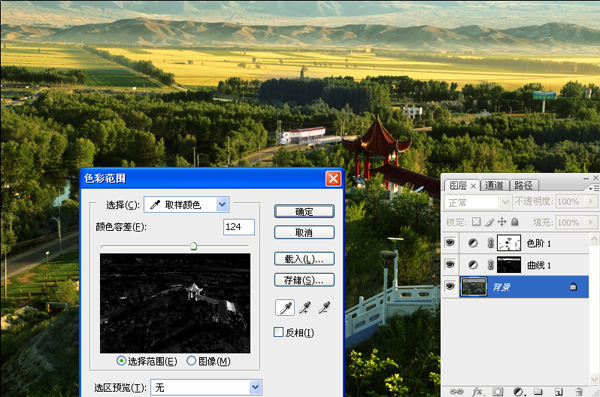600x397 pixels.
Task: Select the 色阶 1 layer name
Action: 538,243
